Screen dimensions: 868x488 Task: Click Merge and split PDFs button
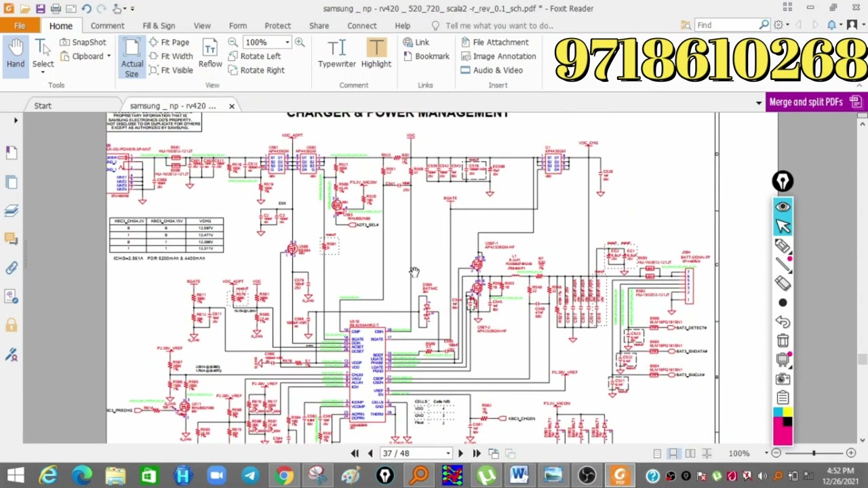tap(814, 102)
